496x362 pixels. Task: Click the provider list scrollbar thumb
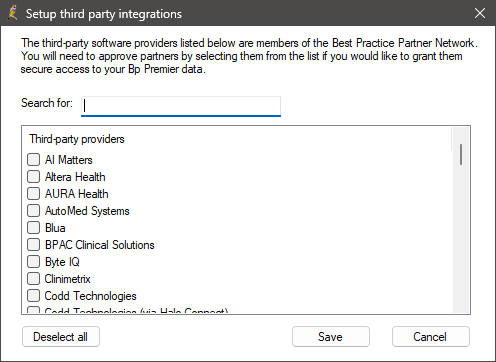point(461,154)
